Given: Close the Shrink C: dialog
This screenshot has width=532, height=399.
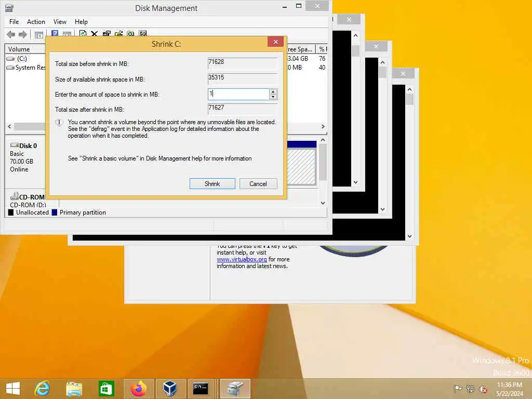Looking at the screenshot, I should click(275, 42).
